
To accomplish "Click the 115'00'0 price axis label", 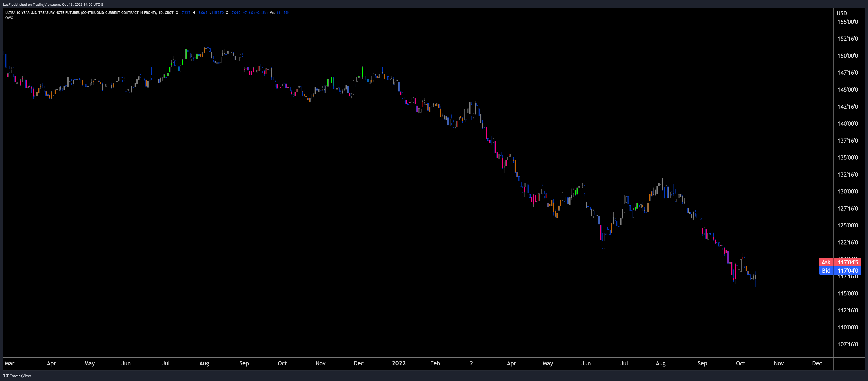I will (848, 293).
